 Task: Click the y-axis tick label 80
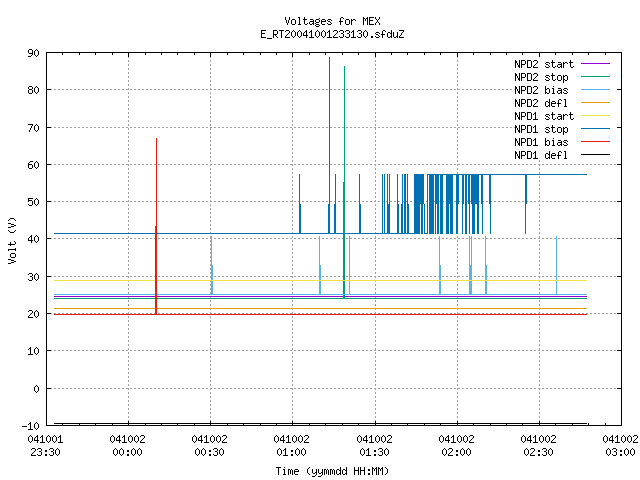pos(33,90)
